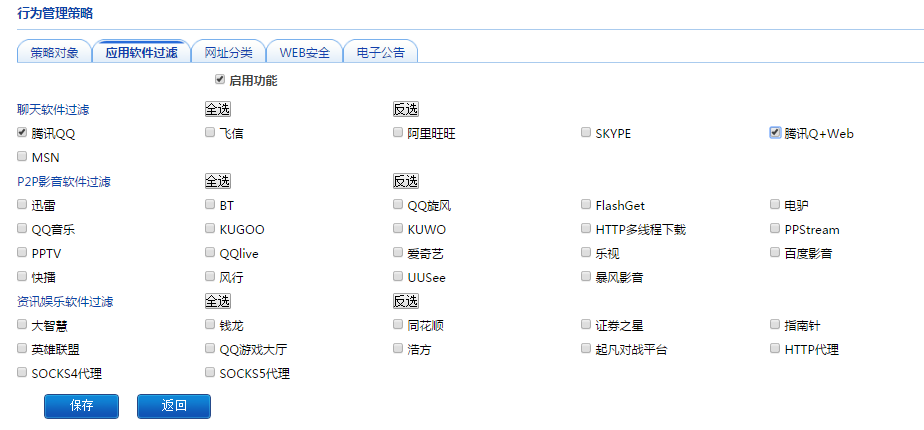This screenshot has height=430, width=924.
Task: Tick the 风行 checkbox
Action: point(210,276)
